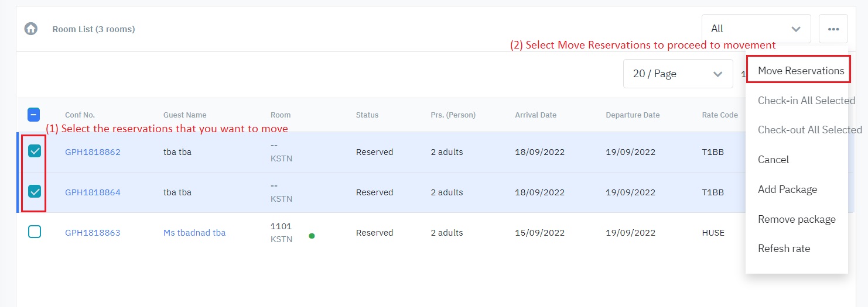Open confirmation number GPH1818863 link
868x307 pixels.
[x=93, y=233]
